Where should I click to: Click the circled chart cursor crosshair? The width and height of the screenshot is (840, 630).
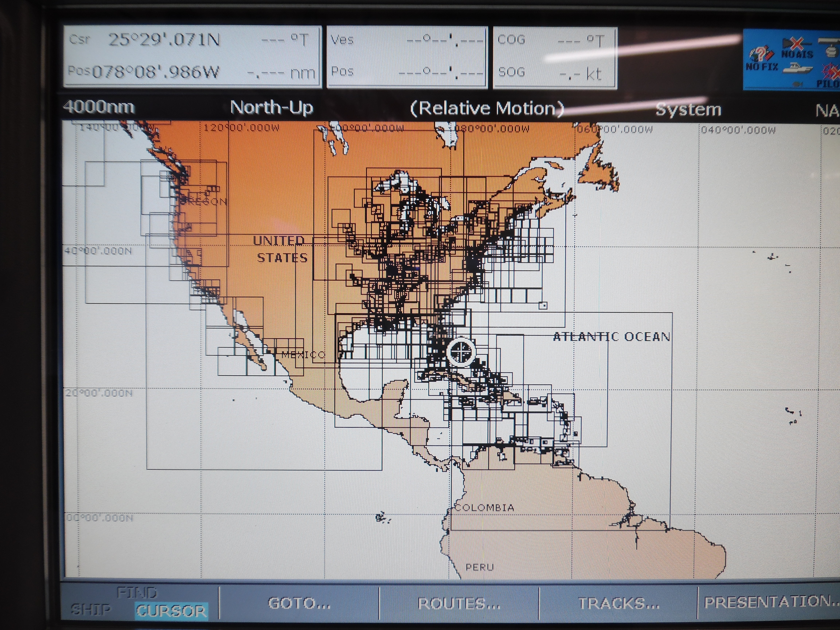pyautogui.click(x=461, y=351)
